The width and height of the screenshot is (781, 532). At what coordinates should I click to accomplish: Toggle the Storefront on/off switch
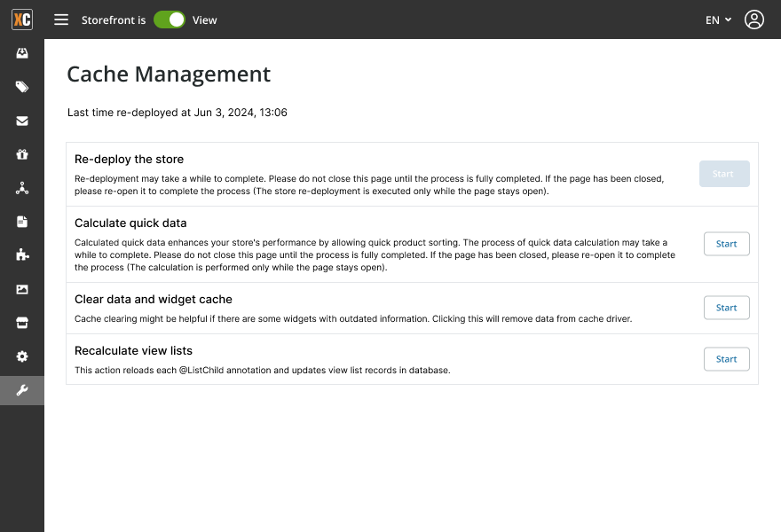[x=170, y=20]
